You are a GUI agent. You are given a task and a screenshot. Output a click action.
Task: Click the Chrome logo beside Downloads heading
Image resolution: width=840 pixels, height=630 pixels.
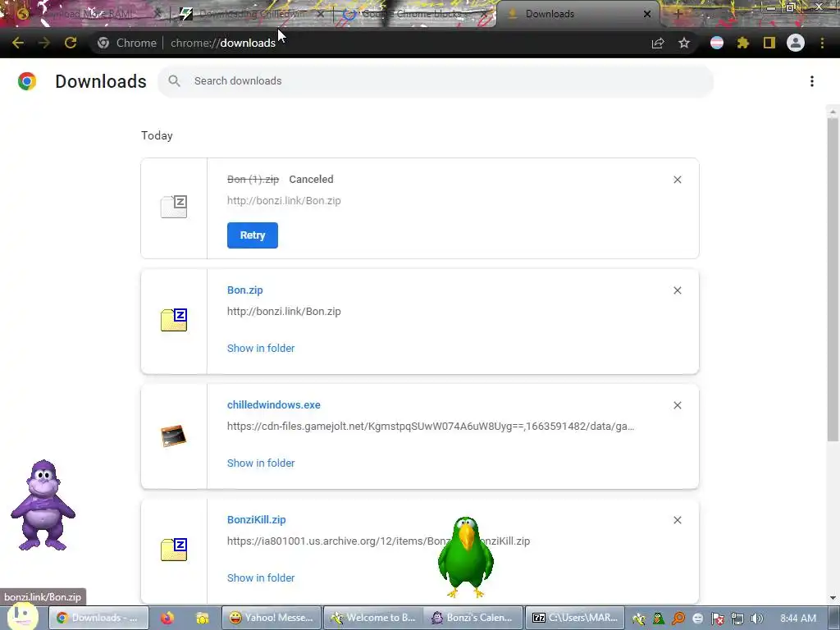point(27,81)
